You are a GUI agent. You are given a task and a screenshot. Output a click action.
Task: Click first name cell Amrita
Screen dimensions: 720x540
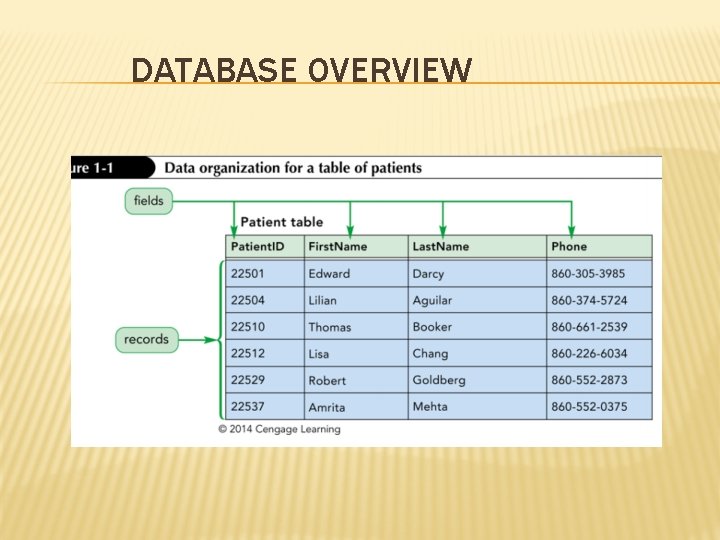coord(356,407)
